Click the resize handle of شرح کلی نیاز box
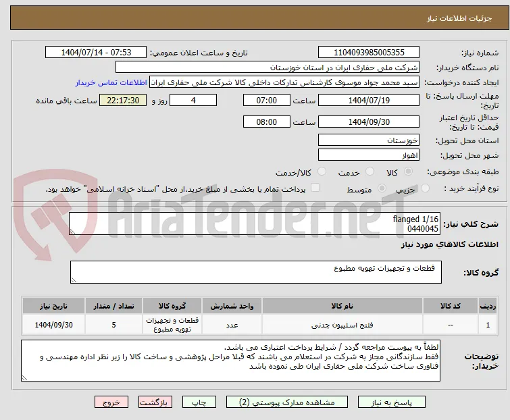 [x=72, y=231]
